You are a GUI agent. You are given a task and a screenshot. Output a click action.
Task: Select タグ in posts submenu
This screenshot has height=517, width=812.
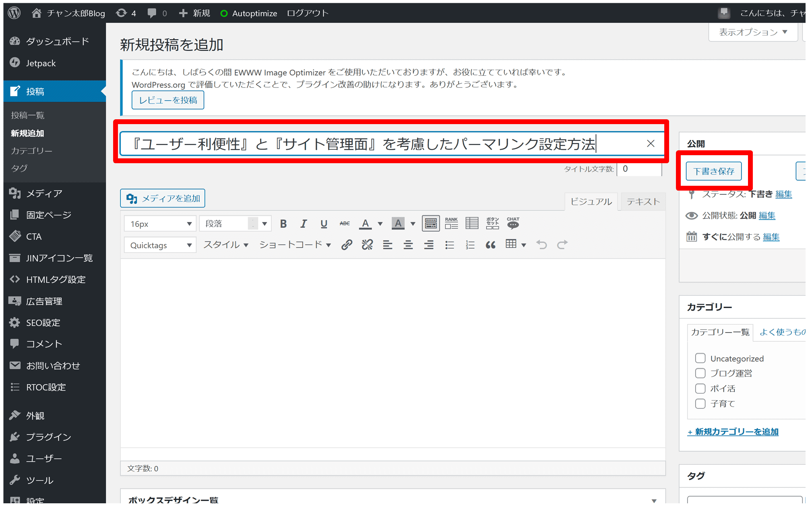(19, 168)
